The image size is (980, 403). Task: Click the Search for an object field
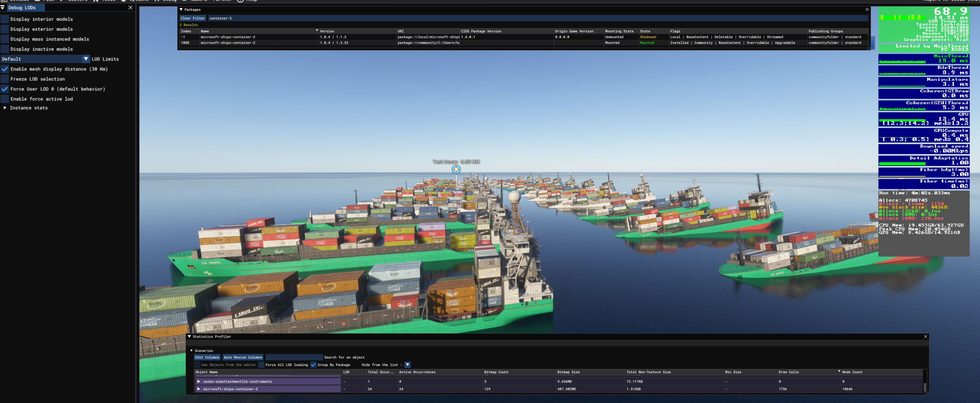294,357
